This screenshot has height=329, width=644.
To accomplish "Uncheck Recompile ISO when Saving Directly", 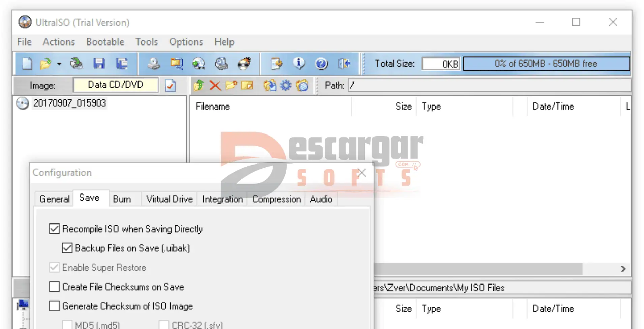I will coord(54,229).
